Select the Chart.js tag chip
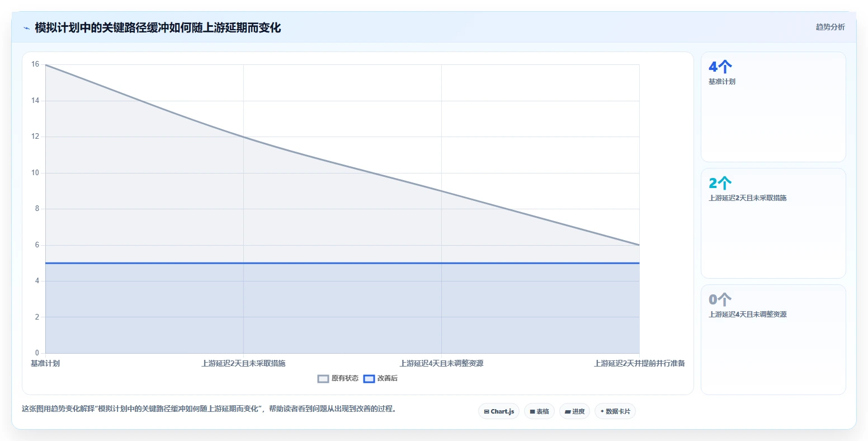868x441 pixels. 499,411
